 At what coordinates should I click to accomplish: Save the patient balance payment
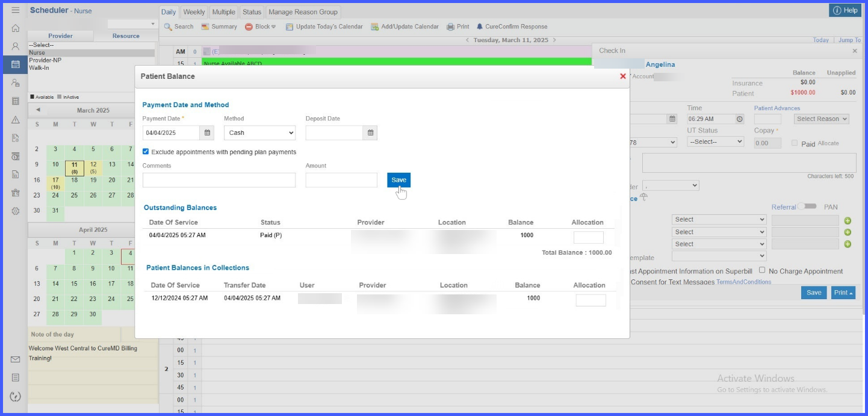(x=398, y=180)
